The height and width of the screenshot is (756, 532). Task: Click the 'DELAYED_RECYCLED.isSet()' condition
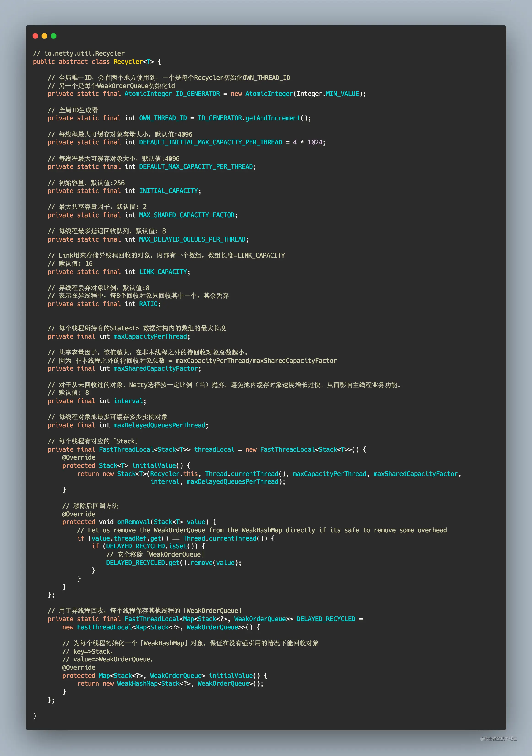coord(150,546)
